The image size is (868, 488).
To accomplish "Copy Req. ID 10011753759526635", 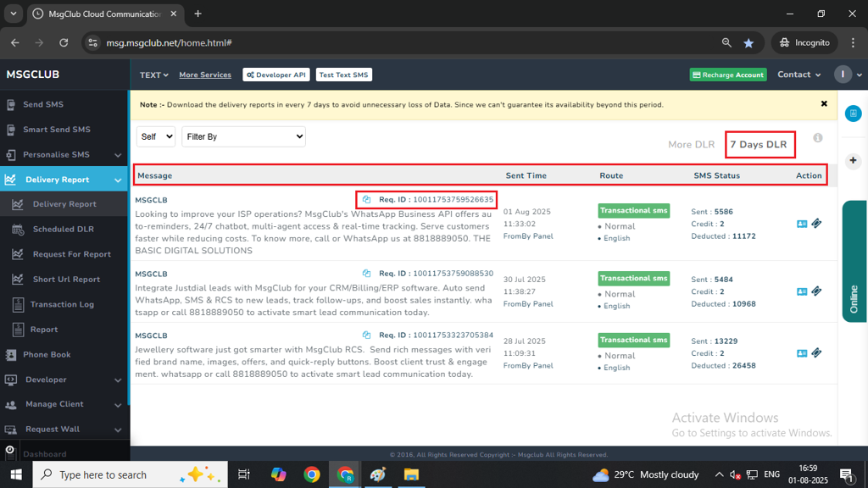I will point(366,199).
